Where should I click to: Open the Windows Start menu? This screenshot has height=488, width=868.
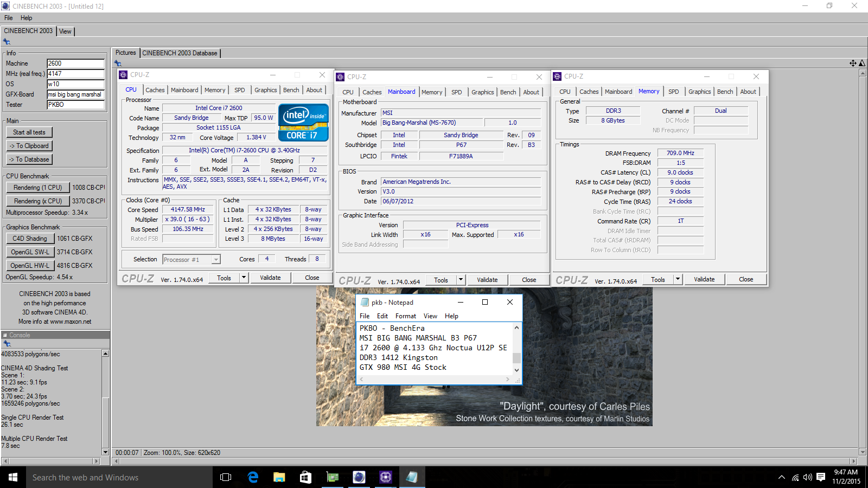(x=13, y=477)
